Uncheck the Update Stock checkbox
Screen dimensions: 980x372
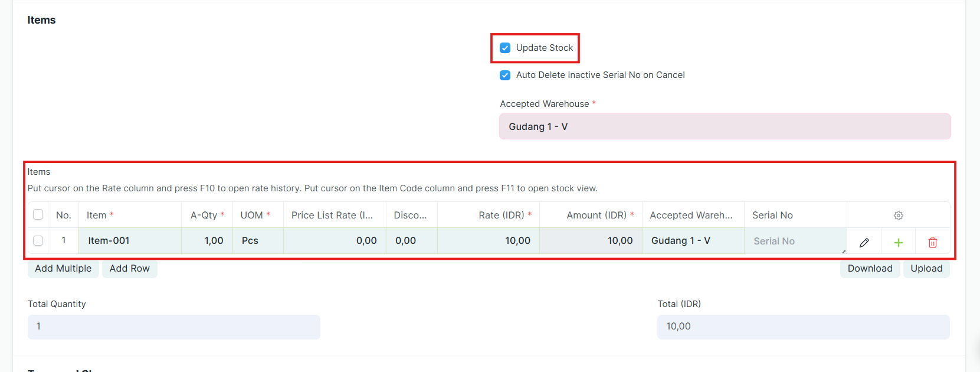tap(505, 48)
